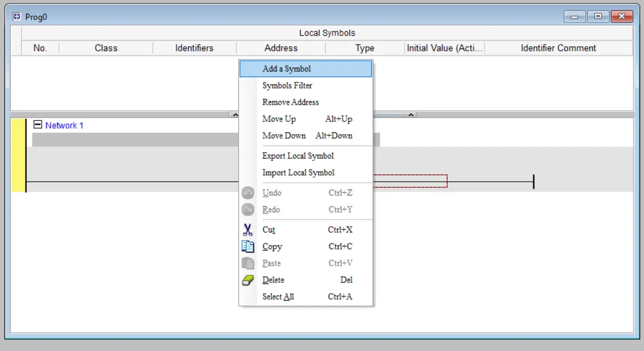
Task: Click the Initial Value column header
Action: [444, 48]
